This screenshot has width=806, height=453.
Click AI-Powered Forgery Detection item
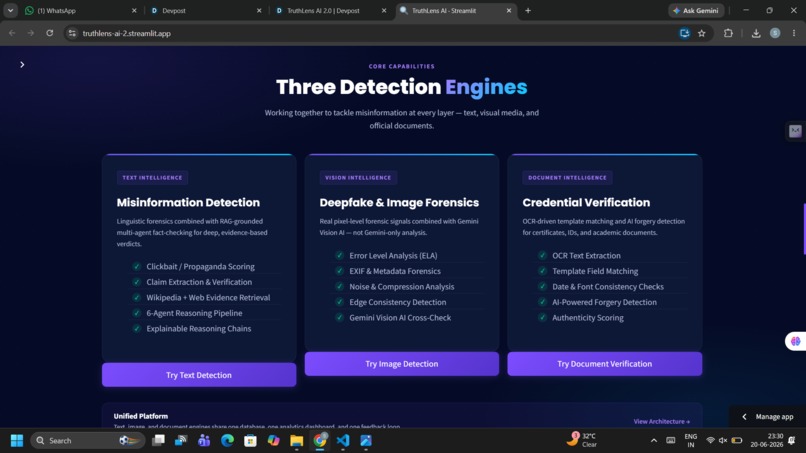point(604,302)
